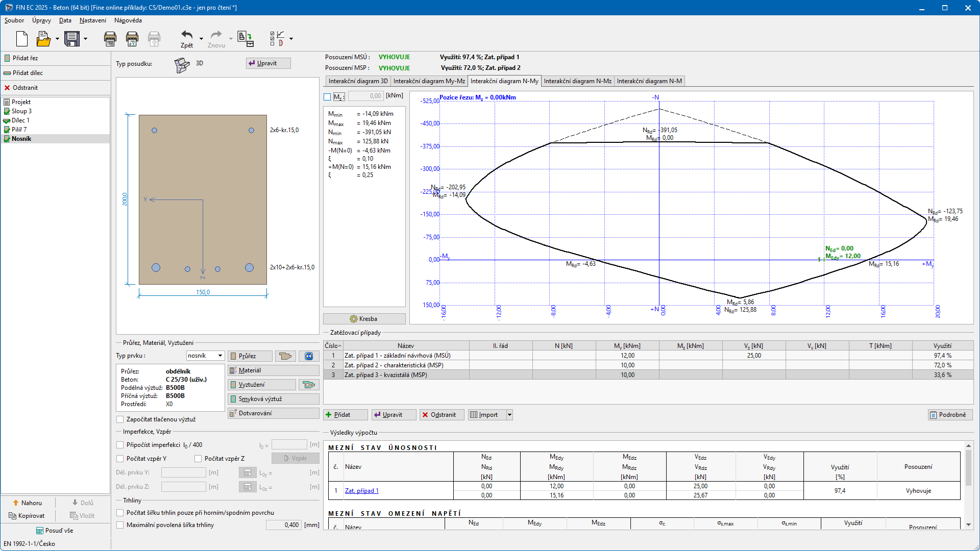Open the dropdown arrow next to open folder
This screenshot has height=551, width=980.
pyautogui.click(x=57, y=39)
